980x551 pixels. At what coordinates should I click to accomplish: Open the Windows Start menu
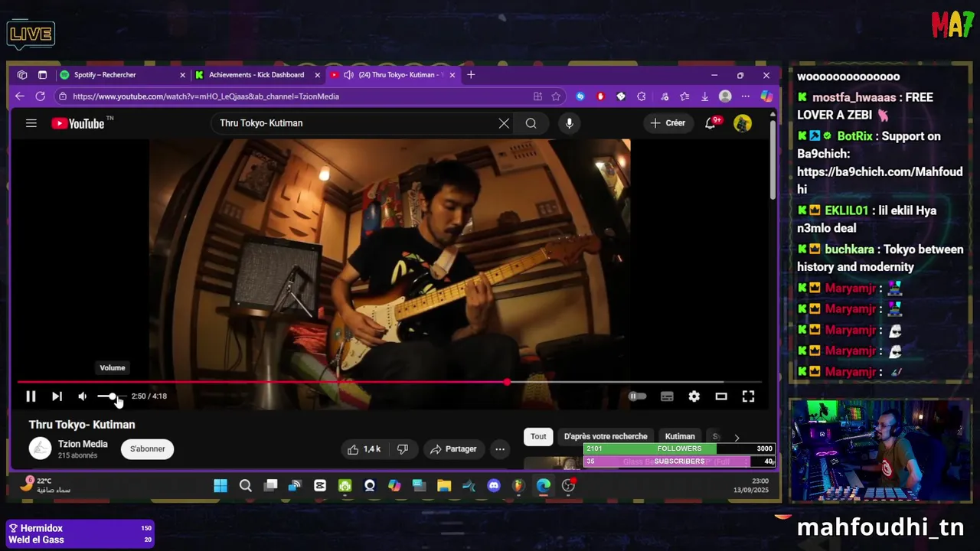click(x=220, y=486)
